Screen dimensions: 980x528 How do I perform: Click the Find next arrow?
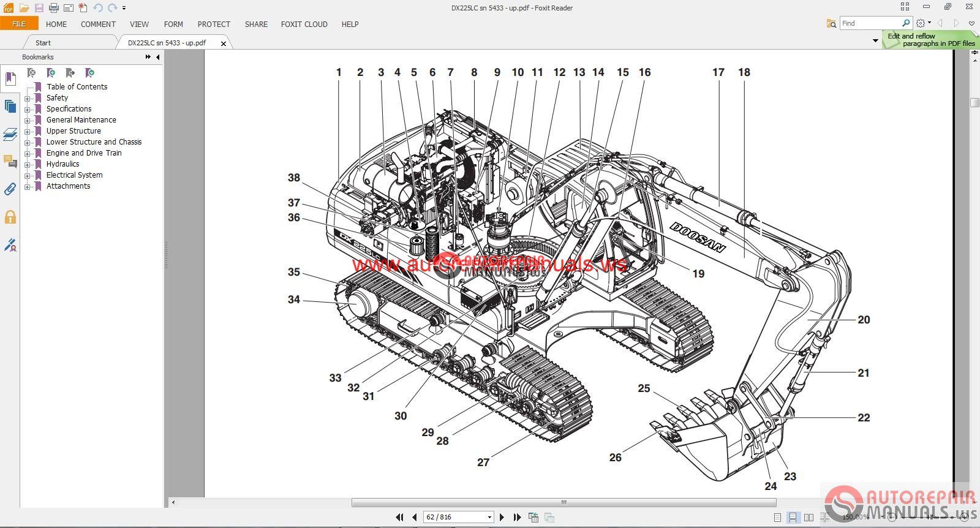click(956, 23)
